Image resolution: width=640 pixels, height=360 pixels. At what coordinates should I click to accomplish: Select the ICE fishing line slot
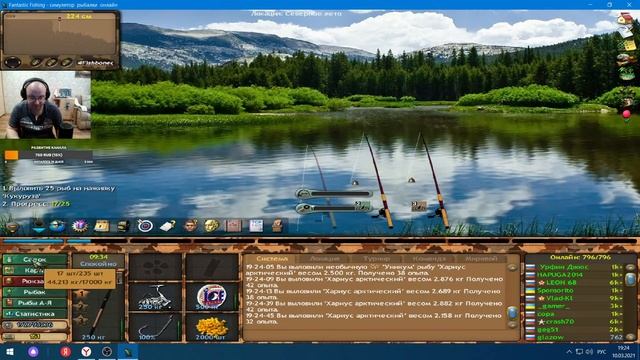(x=211, y=296)
